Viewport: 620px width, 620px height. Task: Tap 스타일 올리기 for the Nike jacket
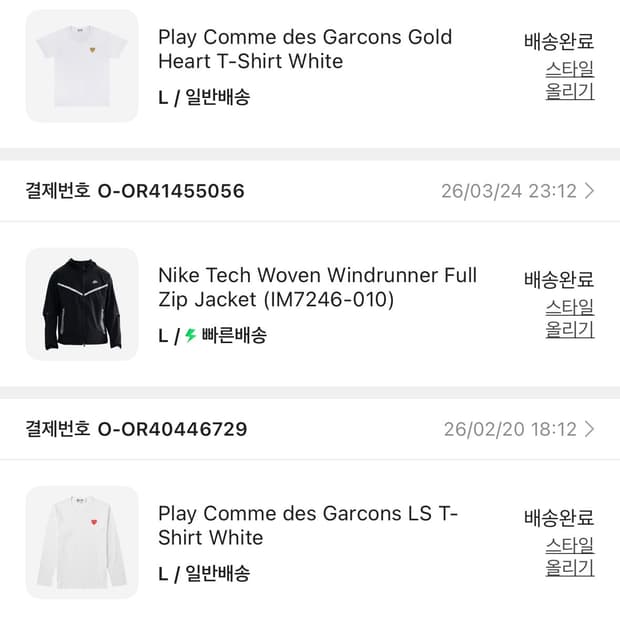(569, 318)
